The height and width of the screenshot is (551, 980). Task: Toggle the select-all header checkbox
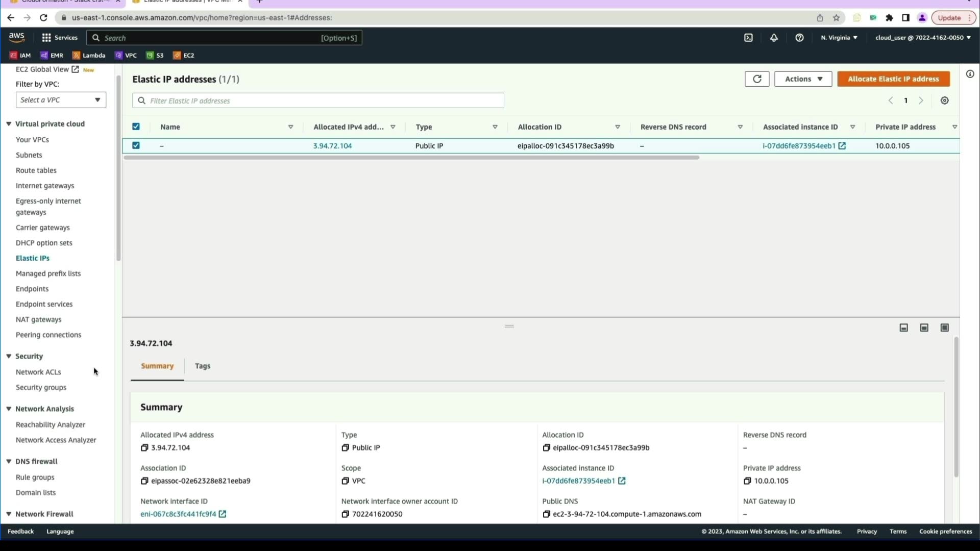(136, 127)
